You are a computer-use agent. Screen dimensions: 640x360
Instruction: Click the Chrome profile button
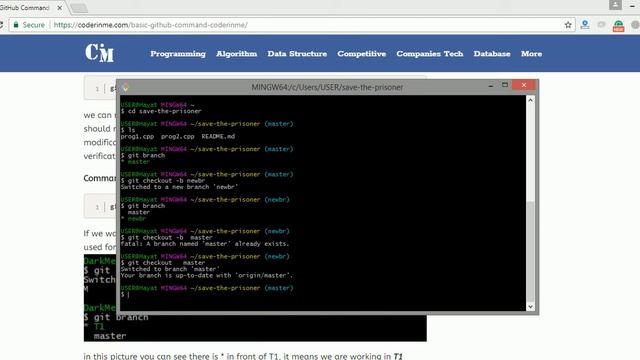click(x=615, y=5)
